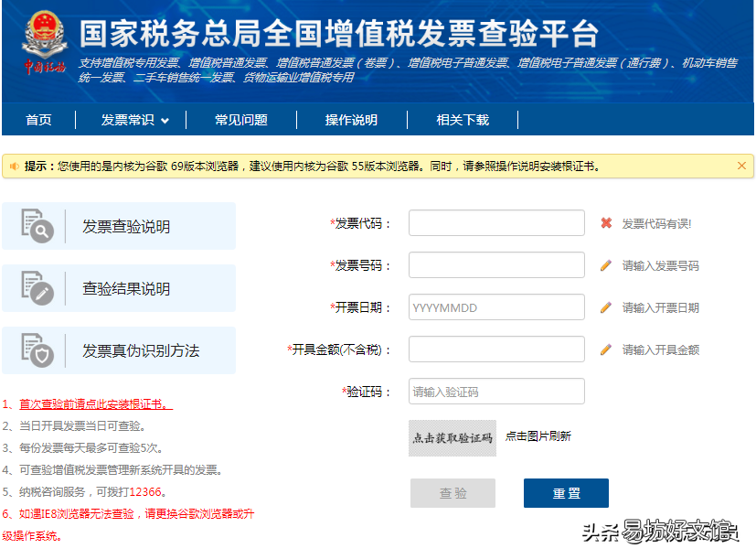Click the magnifier document icon for 发票查验说明
Screen dimensions: 756x559
point(37,225)
